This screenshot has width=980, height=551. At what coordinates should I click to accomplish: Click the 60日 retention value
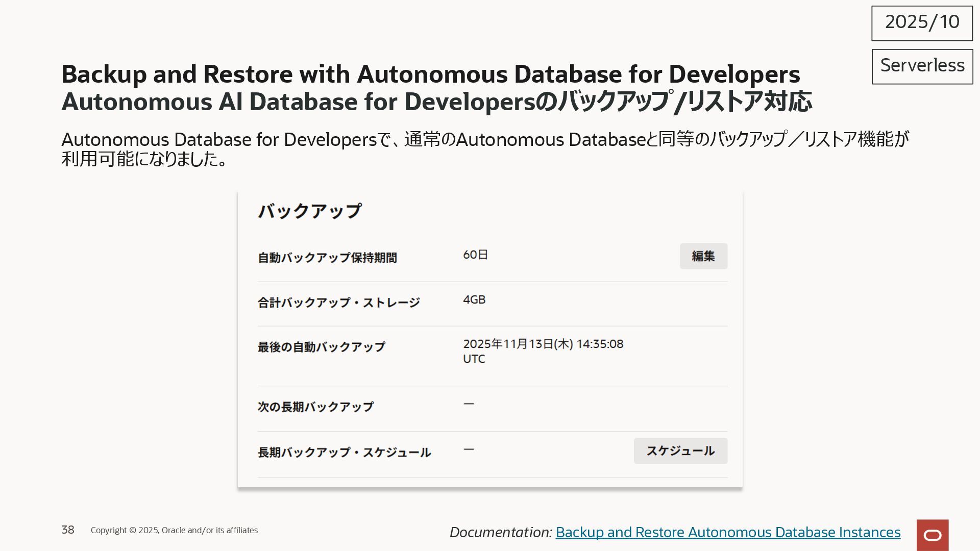pyautogui.click(x=475, y=255)
